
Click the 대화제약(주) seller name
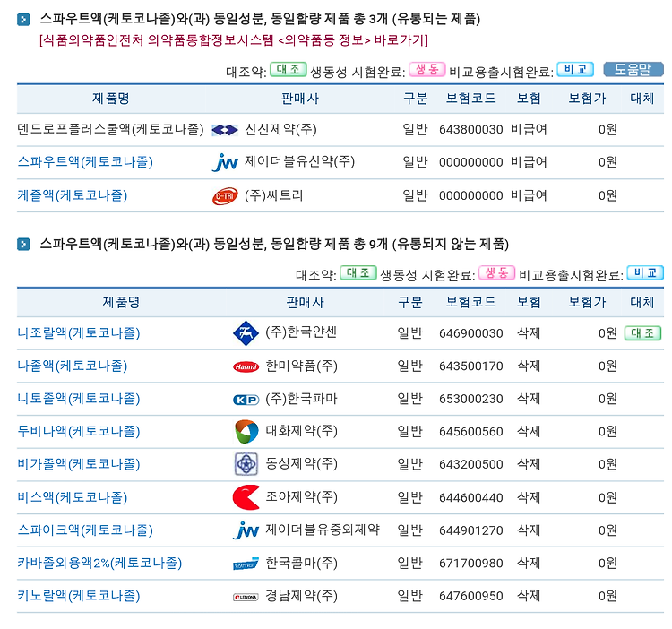click(x=302, y=431)
